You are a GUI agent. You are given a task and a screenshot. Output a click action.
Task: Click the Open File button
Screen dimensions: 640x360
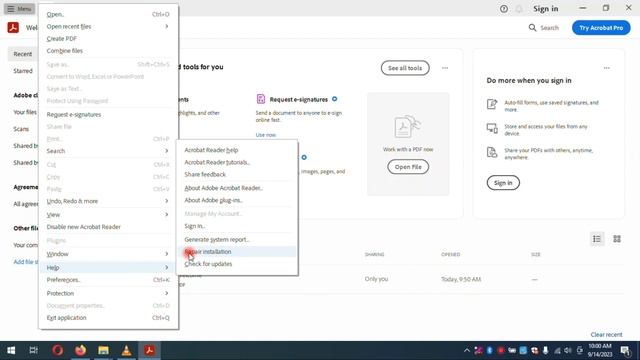408,167
